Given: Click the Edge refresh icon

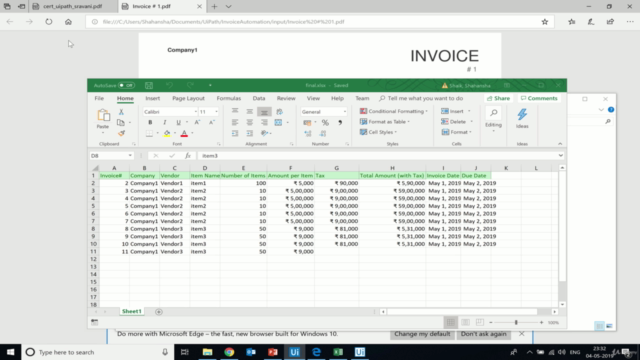Looking at the screenshot, I should (49, 22).
